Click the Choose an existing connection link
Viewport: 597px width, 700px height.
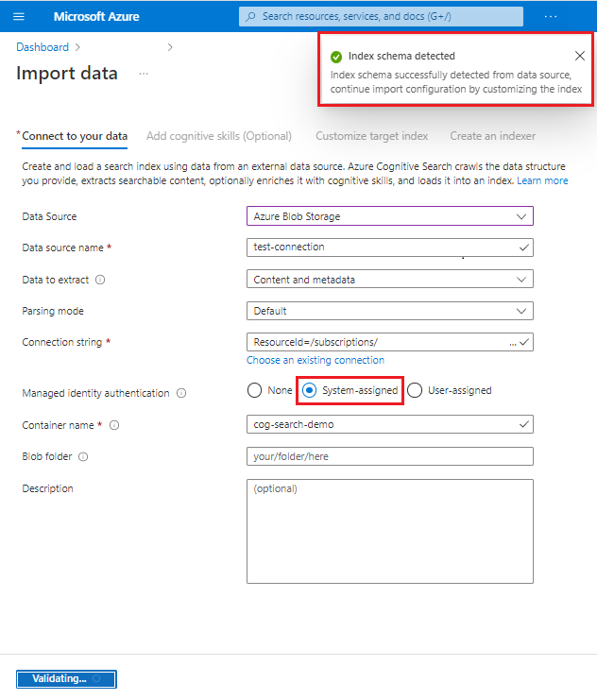pos(316,360)
